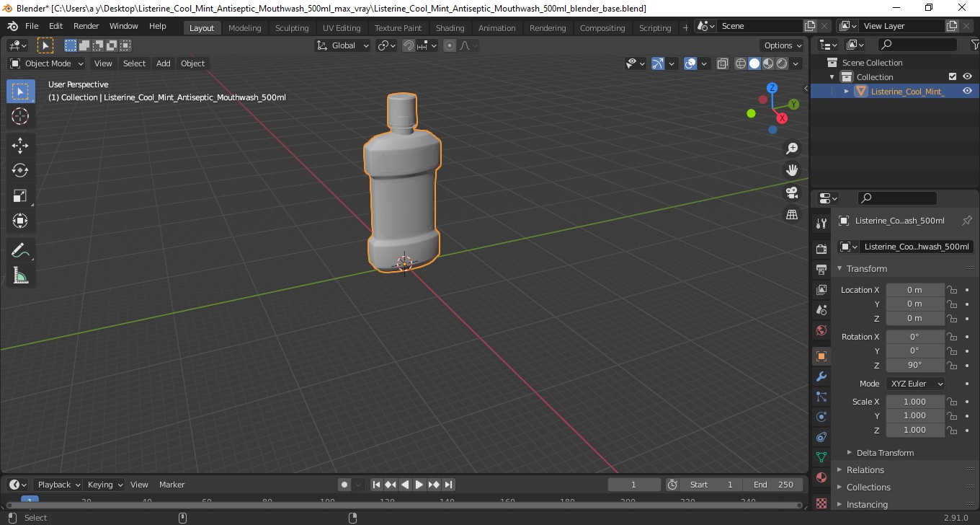Image resolution: width=980 pixels, height=525 pixels.
Task: Open Modifier Properties wrench tab
Action: pos(821,376)
